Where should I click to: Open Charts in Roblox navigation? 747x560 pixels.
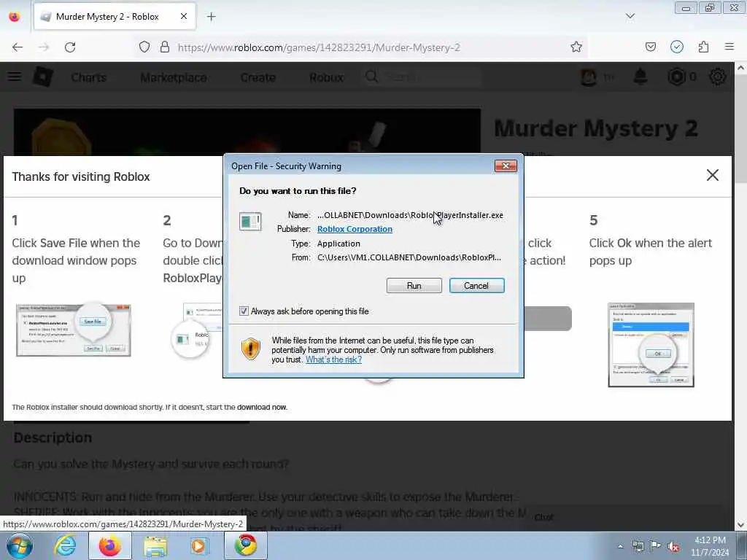(88, 77)
